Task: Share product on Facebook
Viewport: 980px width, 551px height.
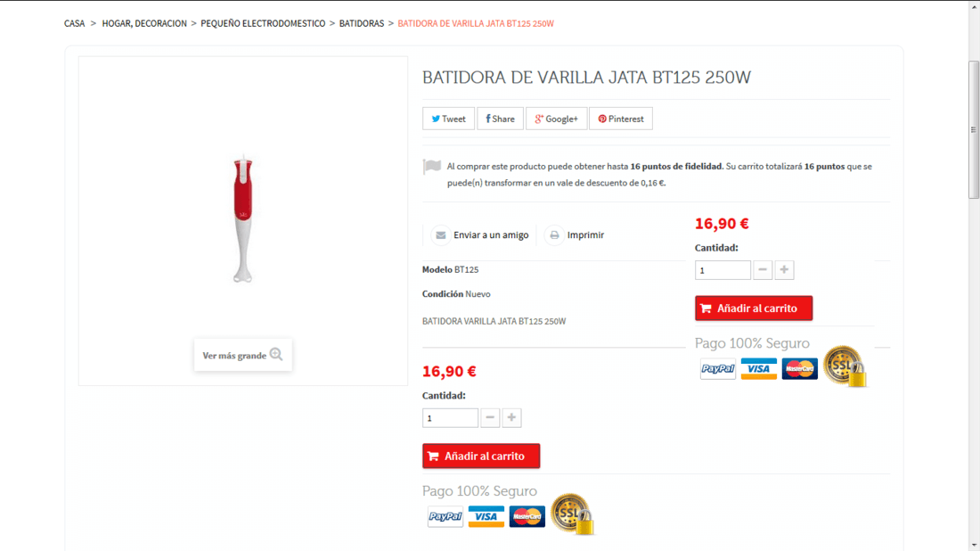Action: [500, 119]
